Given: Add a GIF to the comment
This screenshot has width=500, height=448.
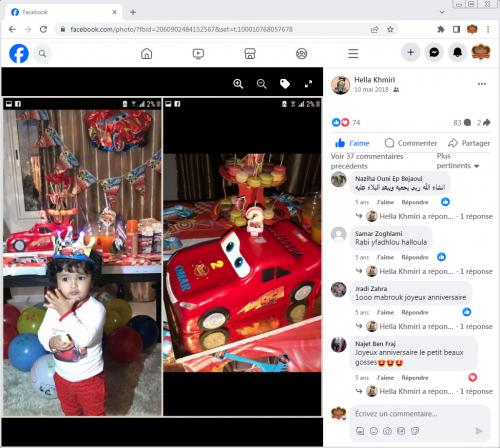Looking at the screenshot, I should [x=401, y=431].
